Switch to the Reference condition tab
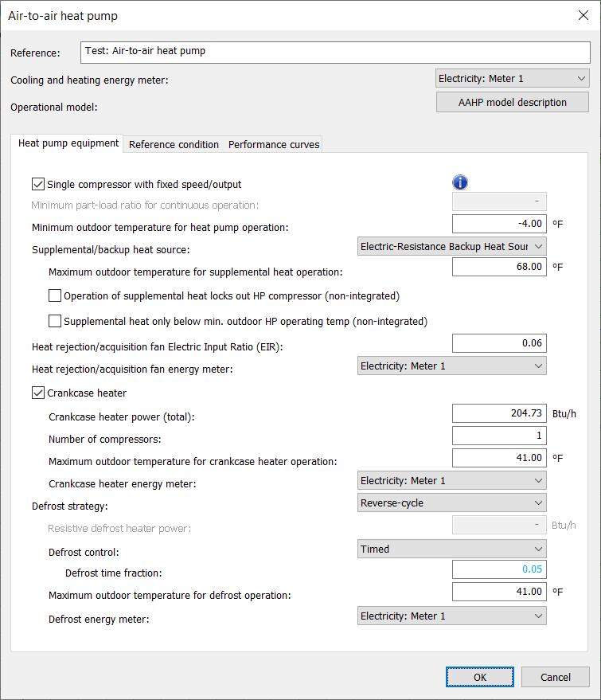 174,144
